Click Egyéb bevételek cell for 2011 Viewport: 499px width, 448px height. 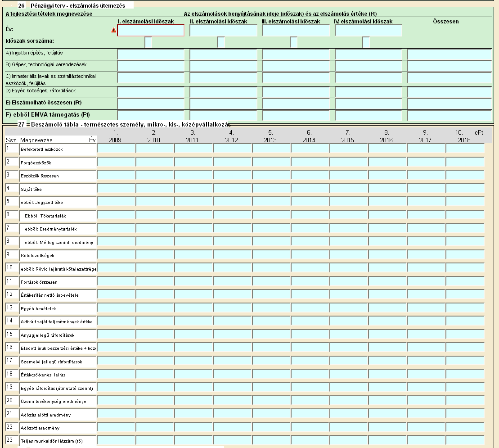(194, 308)
